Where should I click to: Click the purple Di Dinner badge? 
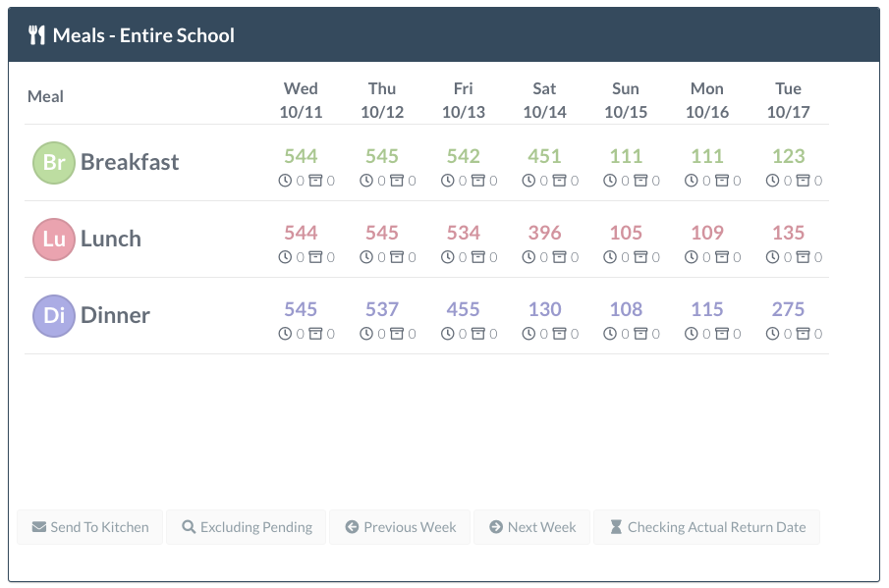click(x=54, y=315)
